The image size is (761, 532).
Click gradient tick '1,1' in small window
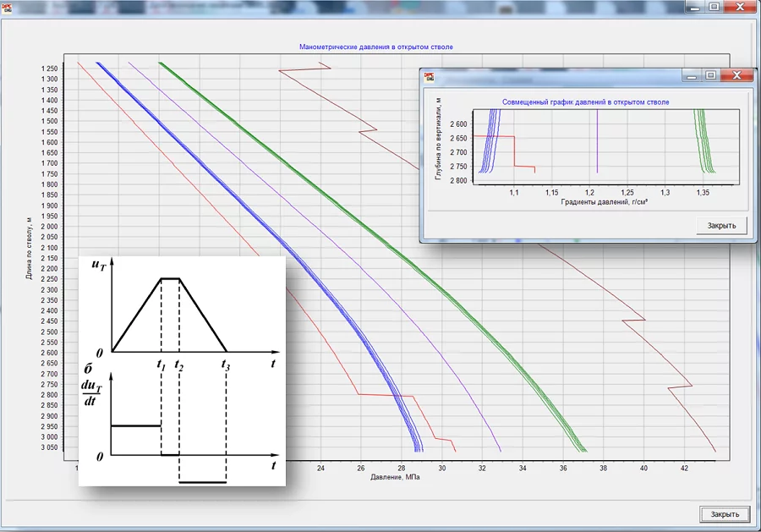[514, 193]
